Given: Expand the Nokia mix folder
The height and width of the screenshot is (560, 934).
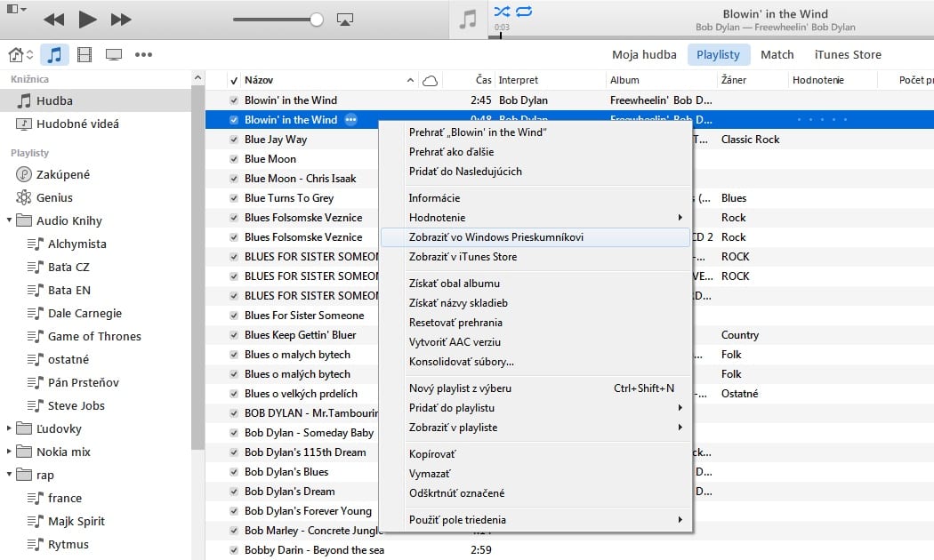Looking at the screenshot, I should coord(9,452).
